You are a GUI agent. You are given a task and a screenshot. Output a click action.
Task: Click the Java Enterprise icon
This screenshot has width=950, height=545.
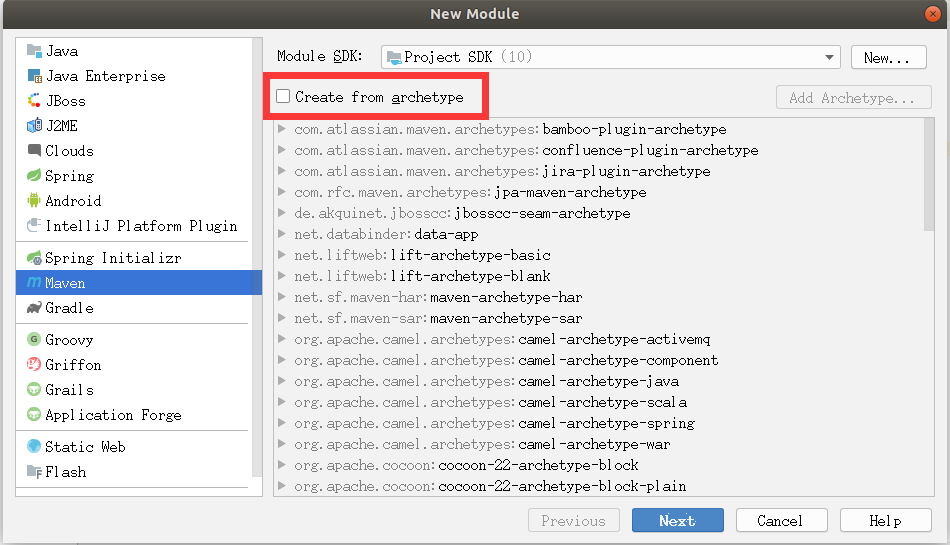[35, 76]
